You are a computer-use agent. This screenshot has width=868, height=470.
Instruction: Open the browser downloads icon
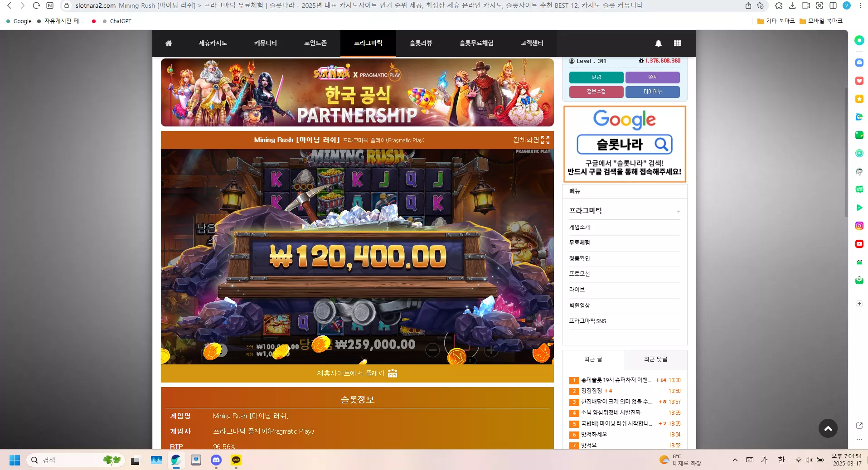click(792, 5)
